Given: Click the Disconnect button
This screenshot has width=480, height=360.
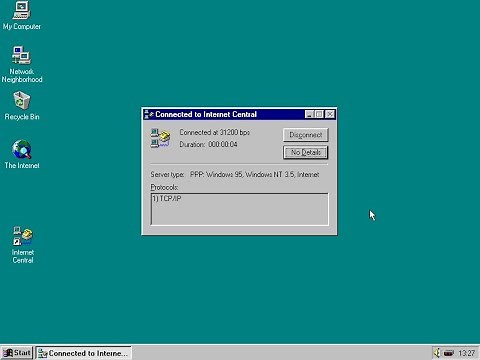Looking at the screenshot, I should point(306,135).
